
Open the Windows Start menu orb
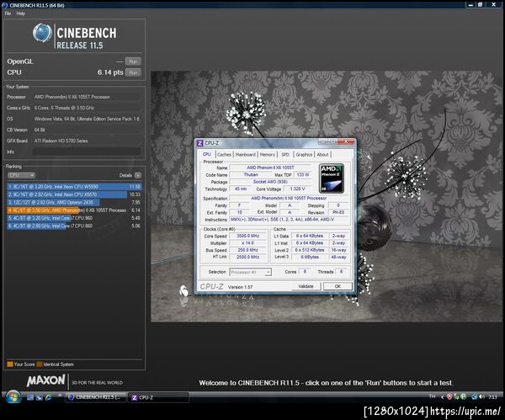(x=13, y=397)
